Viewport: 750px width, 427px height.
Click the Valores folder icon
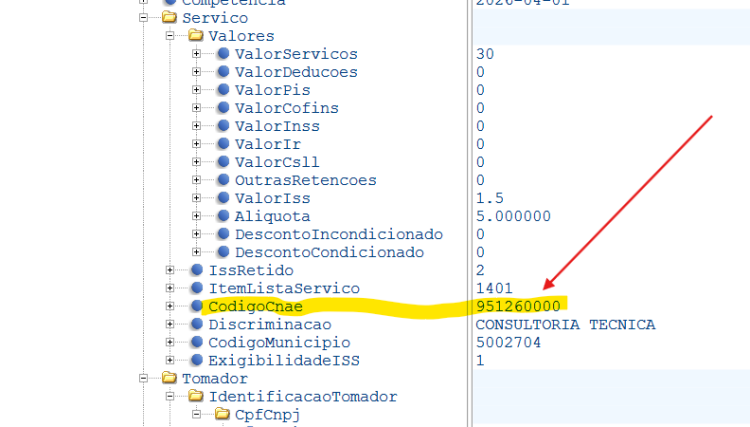[196, 35]
